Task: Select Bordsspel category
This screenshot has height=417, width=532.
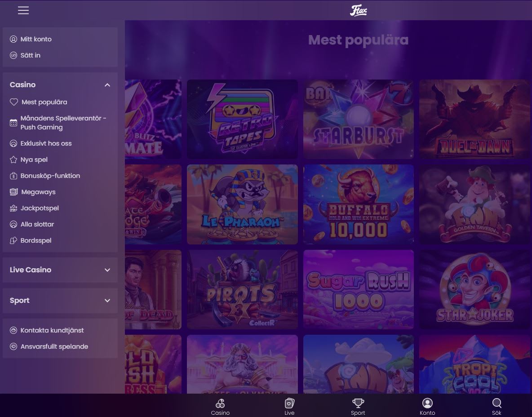Action: pos(36,240)
